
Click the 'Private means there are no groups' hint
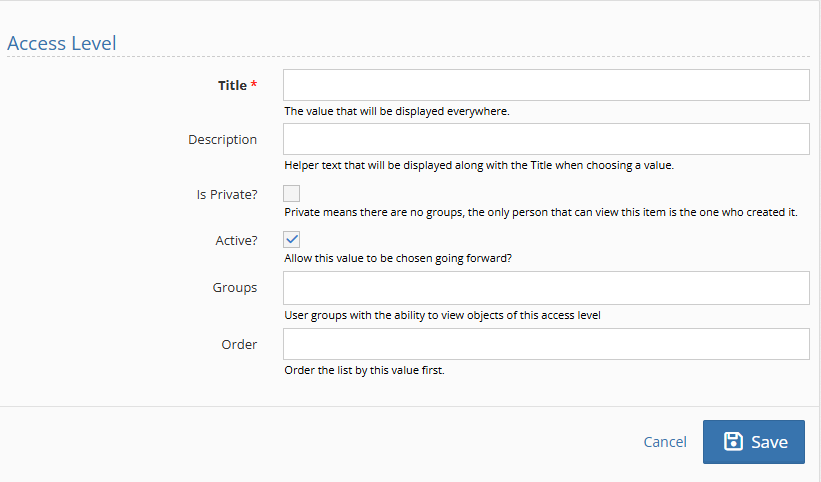pos(541,212)
